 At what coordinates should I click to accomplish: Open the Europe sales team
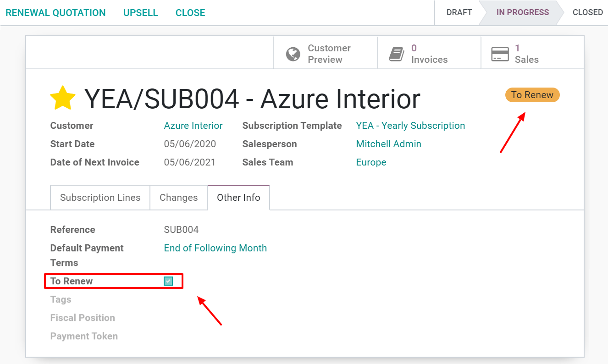coord(371,162)
